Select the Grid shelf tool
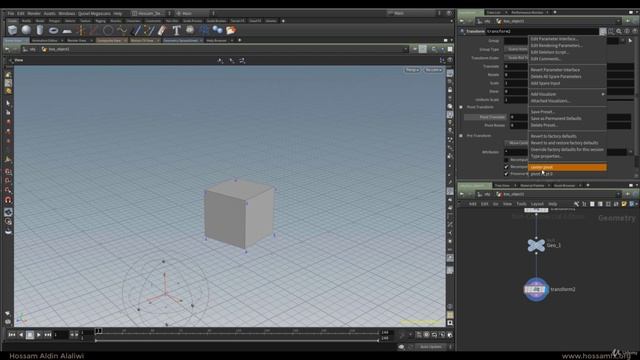 pos(67,31)
